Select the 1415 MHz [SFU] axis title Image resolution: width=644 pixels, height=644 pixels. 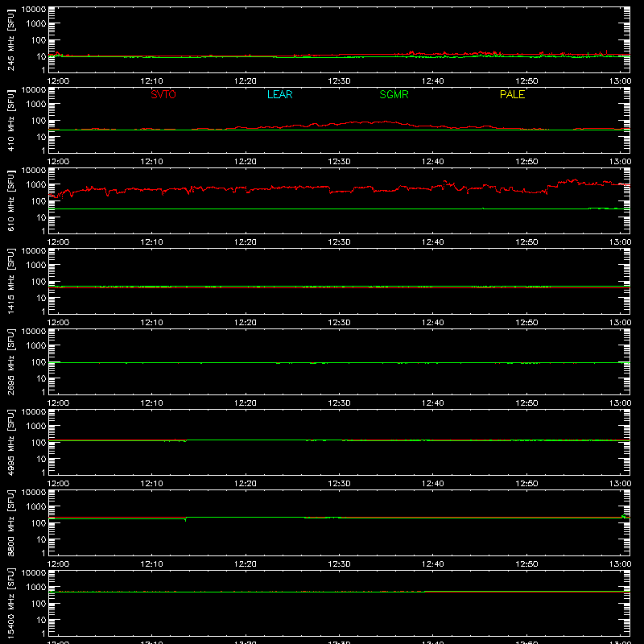point(10,281)
